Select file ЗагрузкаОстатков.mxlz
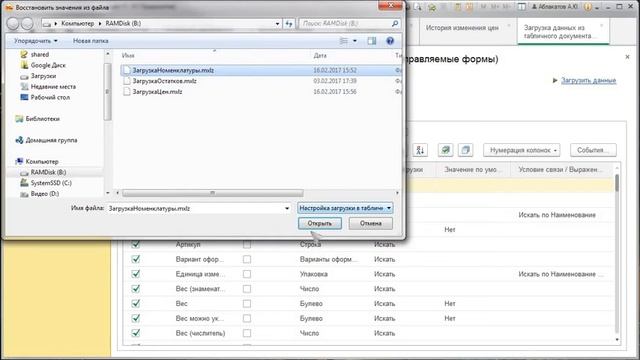640x360 pixels. [164, 81]
